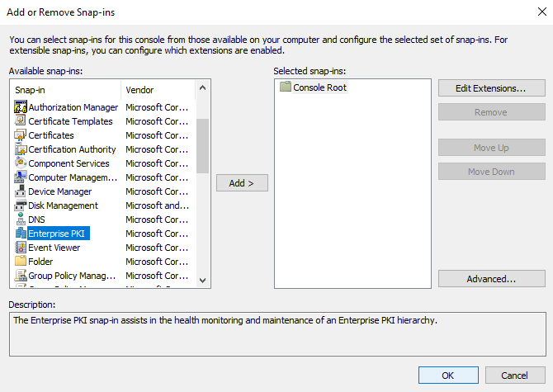Viewport: 553px width, 392px height.
Task: Close the Add or Remove Snap-ins window
Action: (534, 11)
